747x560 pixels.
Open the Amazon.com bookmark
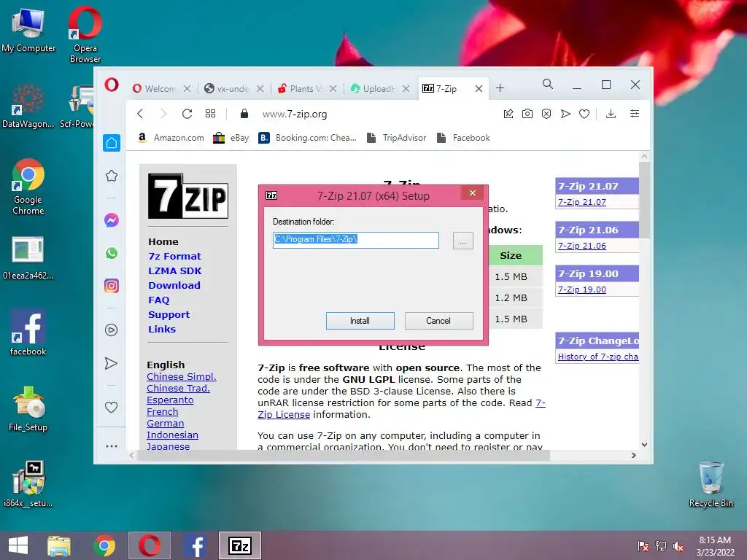pyautogui.click(x=171, y=138)
